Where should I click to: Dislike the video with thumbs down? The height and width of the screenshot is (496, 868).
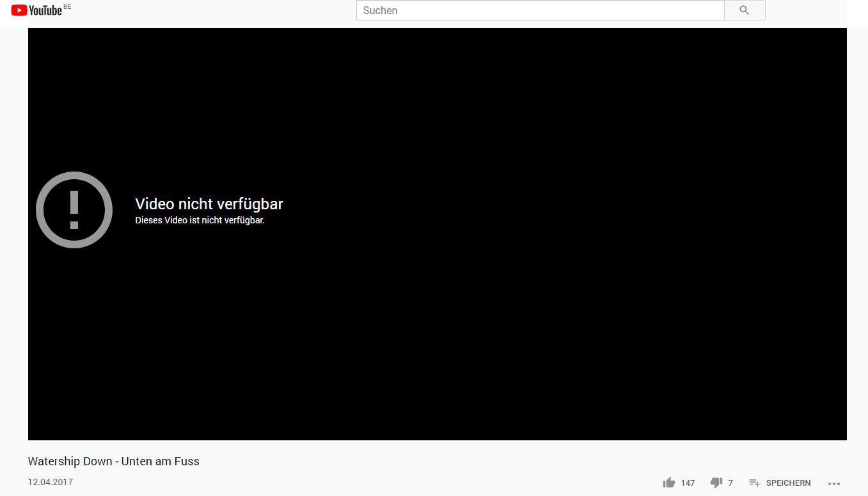point(716,483)
